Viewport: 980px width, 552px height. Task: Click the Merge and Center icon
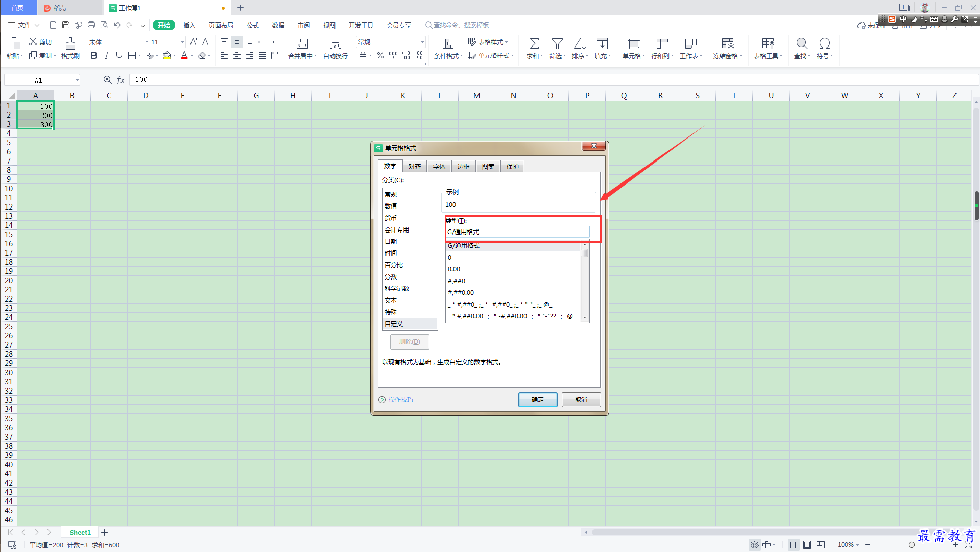point(302,43)
